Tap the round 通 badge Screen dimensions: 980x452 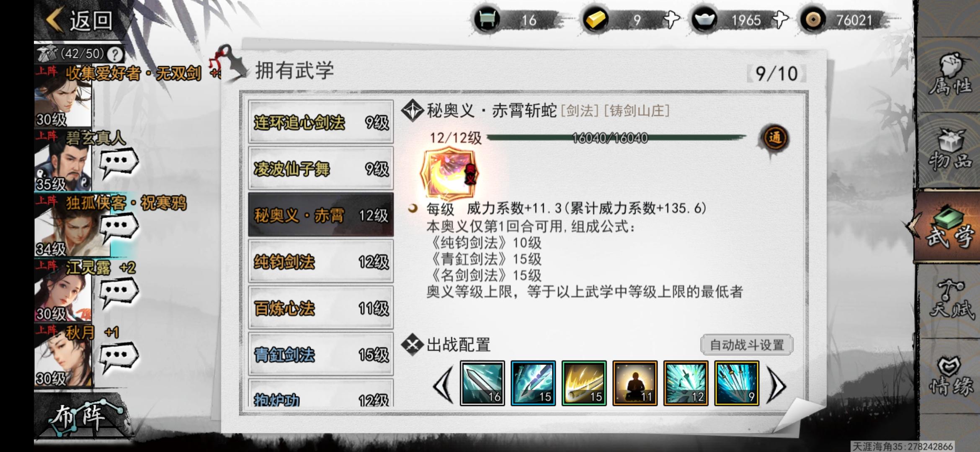(774, 138)
